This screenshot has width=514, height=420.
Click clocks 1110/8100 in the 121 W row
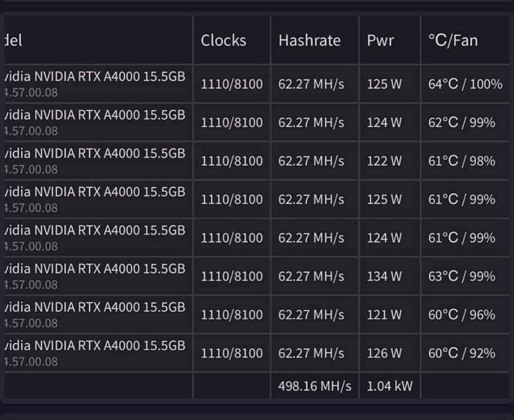pyautogui.click(x=232, y=315)
